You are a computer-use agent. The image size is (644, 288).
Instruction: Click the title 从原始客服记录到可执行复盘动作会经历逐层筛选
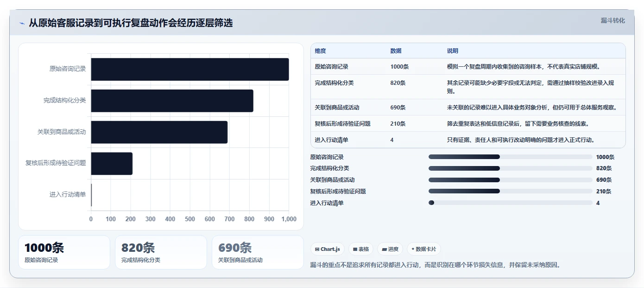131,23
